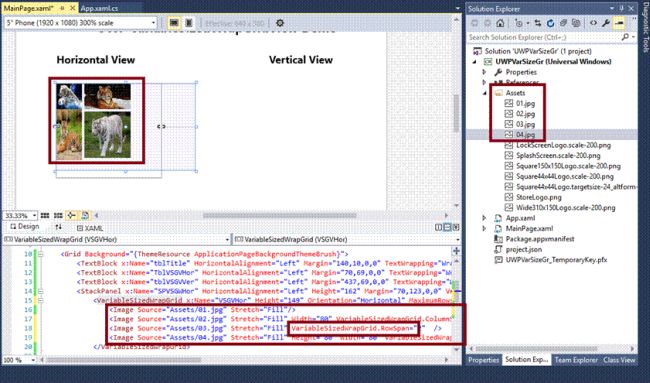The image size is (650, 383).
Task: Open Pending Changes Filter in Solution Explorer
Action: tap(520, 23)
